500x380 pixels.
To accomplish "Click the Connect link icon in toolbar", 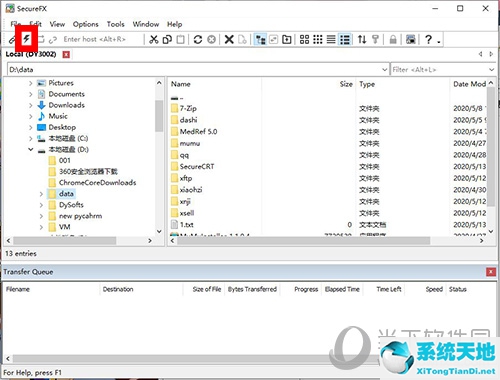I will pos(12,40).
